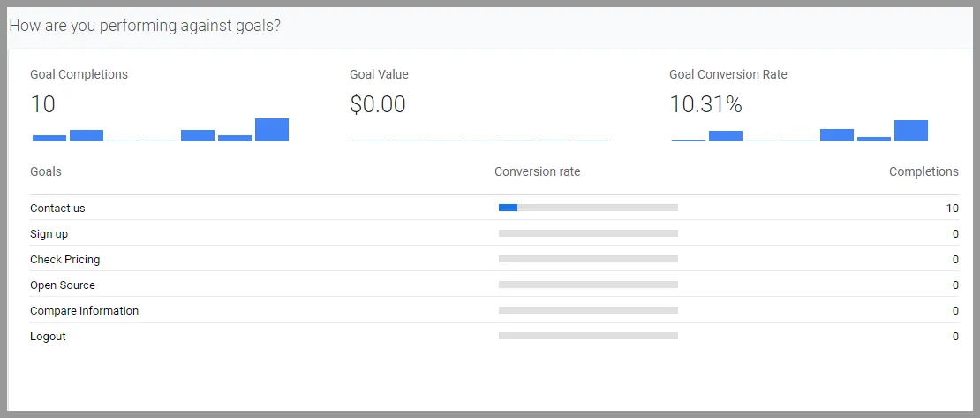
Task: Click the Completions column header
Action: (923, 171)
